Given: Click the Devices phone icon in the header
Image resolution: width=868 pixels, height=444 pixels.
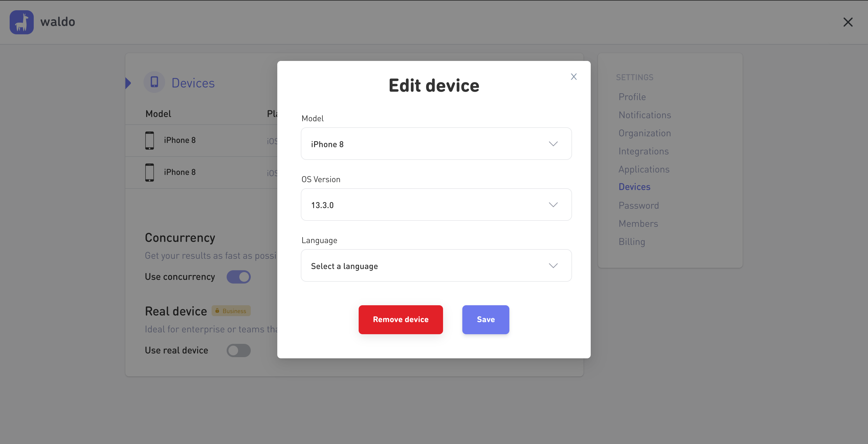Looking at the screenshot, I should tap(154, 82).
